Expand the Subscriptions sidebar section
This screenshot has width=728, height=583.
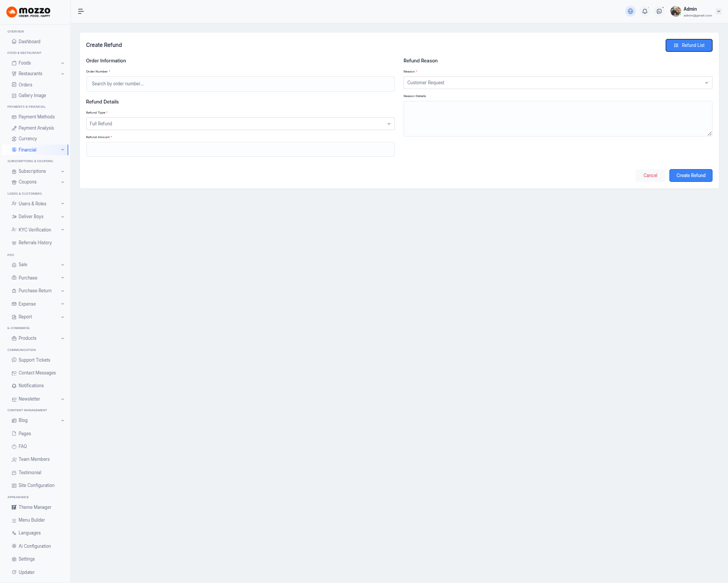pyautogui.click(x=62, y=171)
